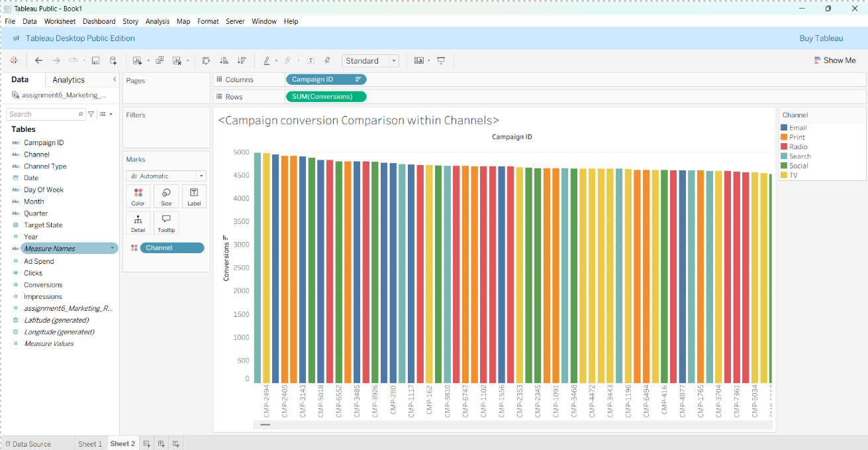Image resolution: width=868 pixels, height=450 pixels.
Task: Click the Label button on the Marks card
Action: point(194,196)
